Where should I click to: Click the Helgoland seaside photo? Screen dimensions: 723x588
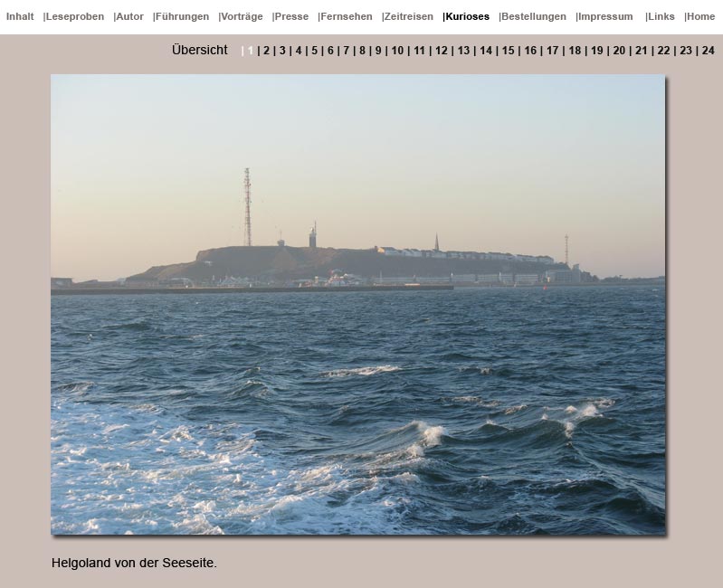click(x=357, y=304)
